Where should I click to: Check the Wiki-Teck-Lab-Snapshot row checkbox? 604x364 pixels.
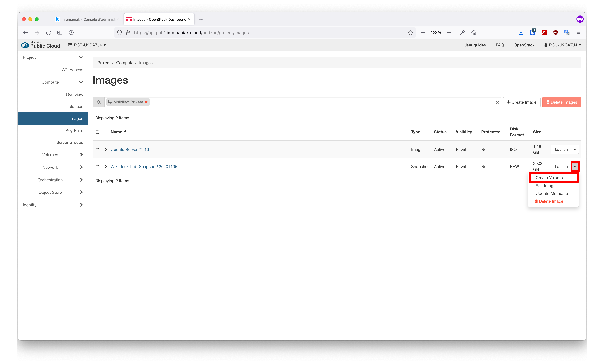[x=97, y=167]
